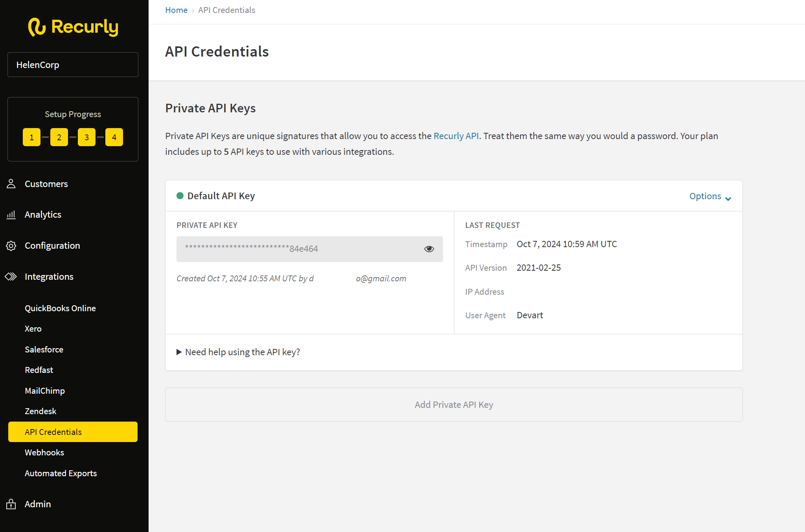Click the Private API Keys heading

pos(210,108)
